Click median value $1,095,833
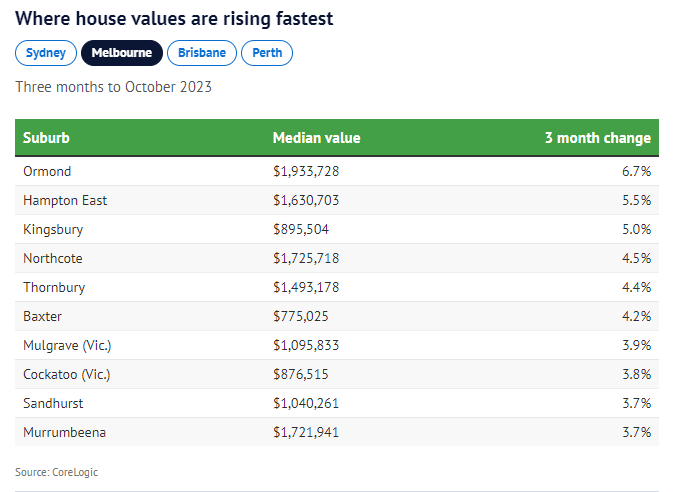Screen dimensions: 681x492 click(306, 345)
